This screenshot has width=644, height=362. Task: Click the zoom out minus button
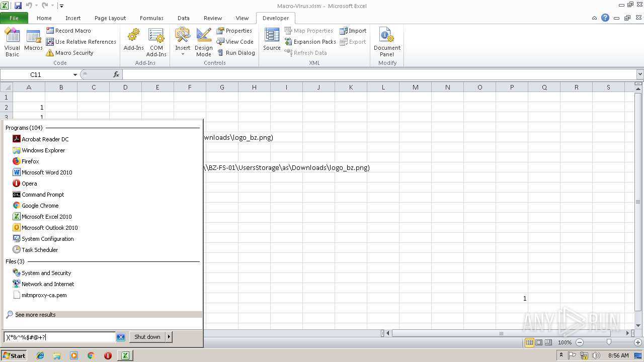click(579, 342)
